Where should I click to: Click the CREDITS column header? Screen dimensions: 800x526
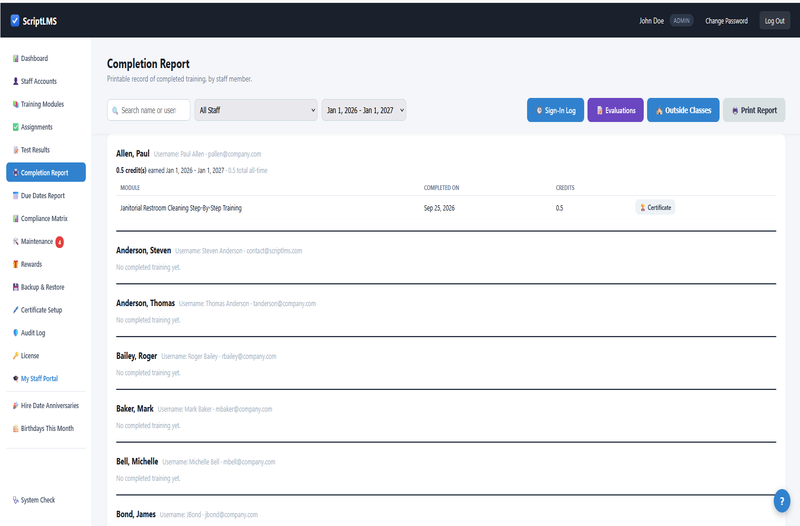click(x=565, y=188)
